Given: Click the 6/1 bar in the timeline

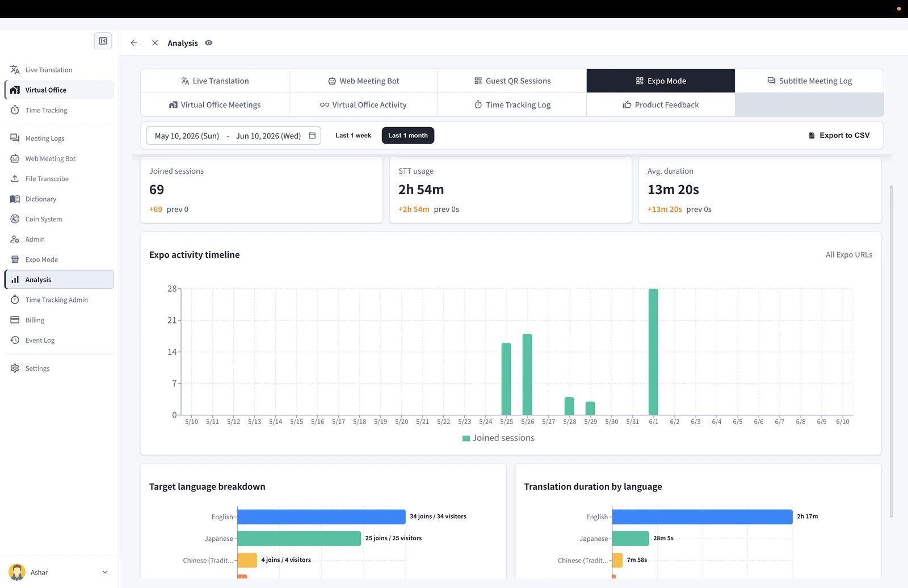Looking at the screenshot, I should [x=653, y=352].
